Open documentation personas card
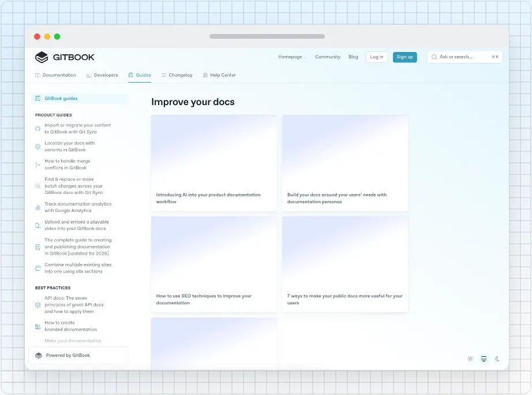Viewport: 532px width, 395px height. click(x=345, y=163)
